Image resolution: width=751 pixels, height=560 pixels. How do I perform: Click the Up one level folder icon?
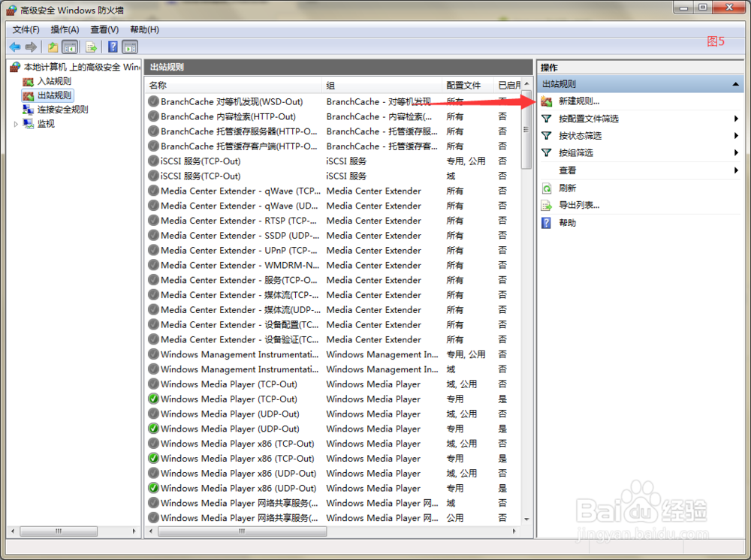pyautogui.click(x=53, y=47)
